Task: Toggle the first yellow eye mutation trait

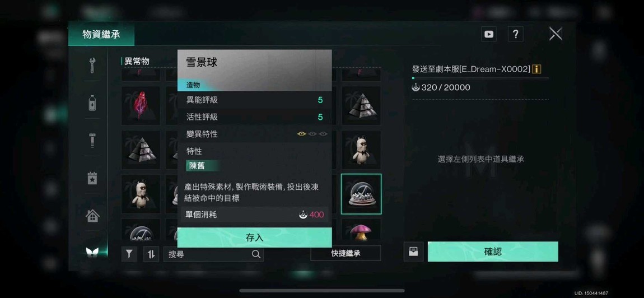Action: [x=301, y=134]
